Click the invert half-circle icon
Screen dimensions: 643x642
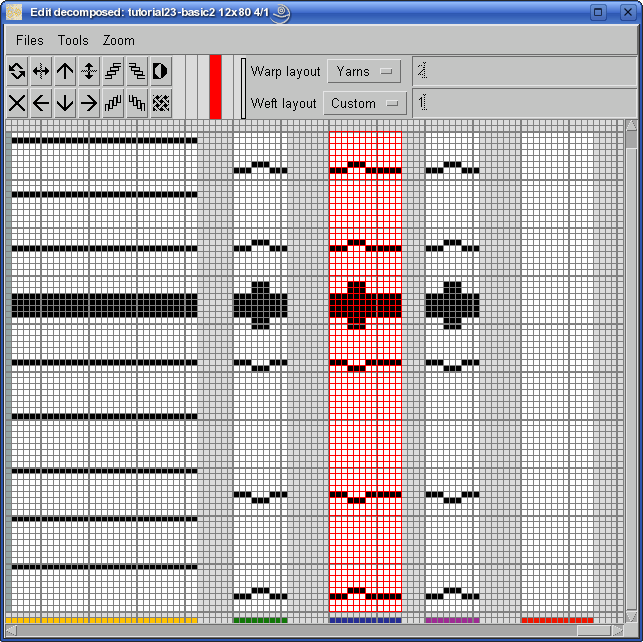click(x=160, y=71)
